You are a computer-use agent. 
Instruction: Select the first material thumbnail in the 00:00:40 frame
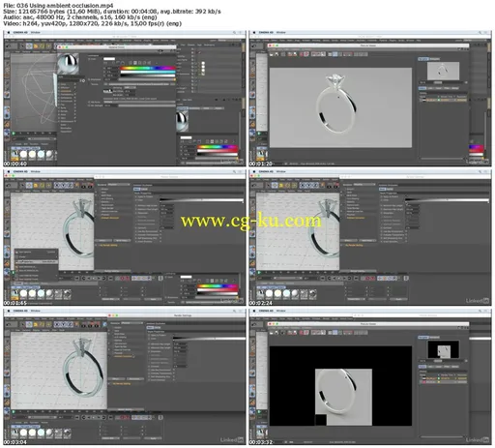pyautogui.click(x=15, y=155)
